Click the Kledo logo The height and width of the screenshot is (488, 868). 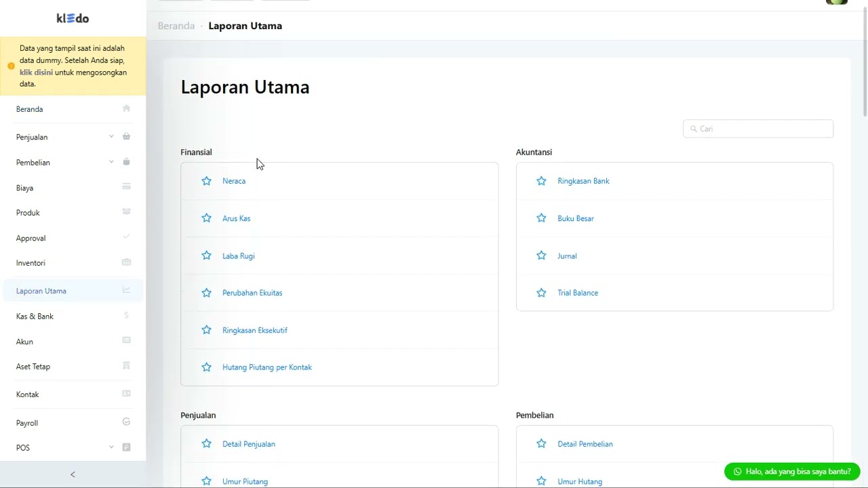[x=73, y=18]
